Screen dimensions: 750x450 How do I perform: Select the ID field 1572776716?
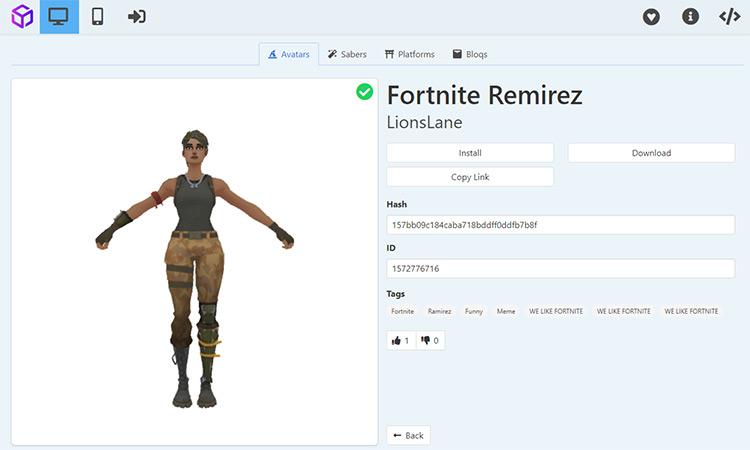561,269
